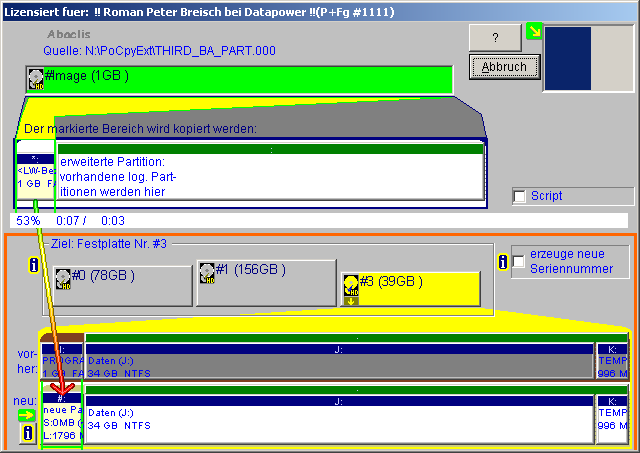The image size is (640, 453).
Task: Click the yellow info icon under 'neu:'
Action: (29, 434)
